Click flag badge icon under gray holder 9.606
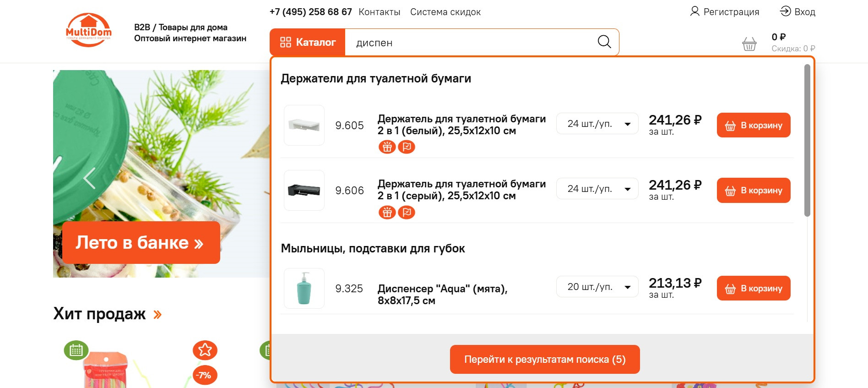Image resolution: width=868 pixels, height=388 pixels. (407, 213)
